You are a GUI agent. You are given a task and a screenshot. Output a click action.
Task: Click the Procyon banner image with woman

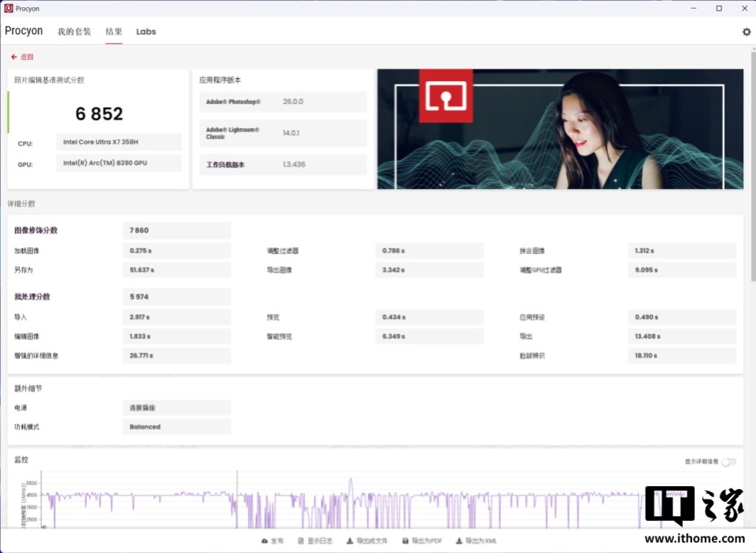click(560, 128)
